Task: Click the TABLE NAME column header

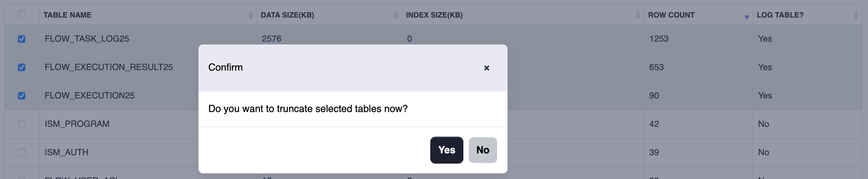Action: point(67,15)
